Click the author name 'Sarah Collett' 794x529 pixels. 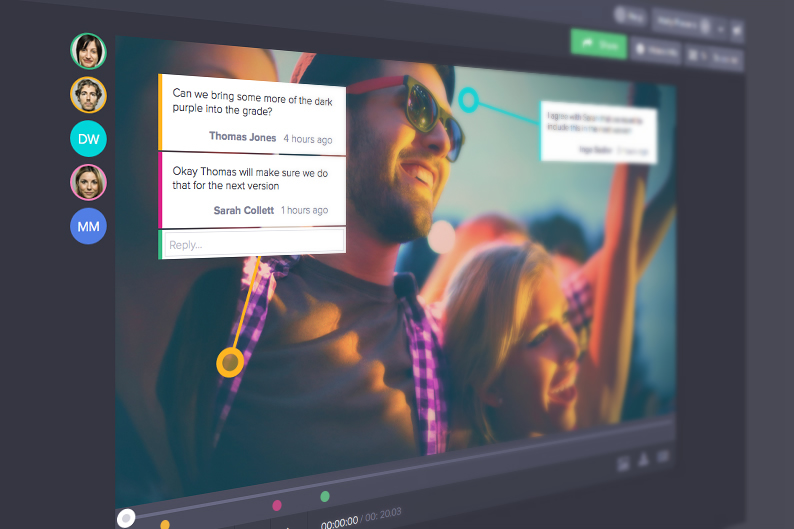point(244,210)
